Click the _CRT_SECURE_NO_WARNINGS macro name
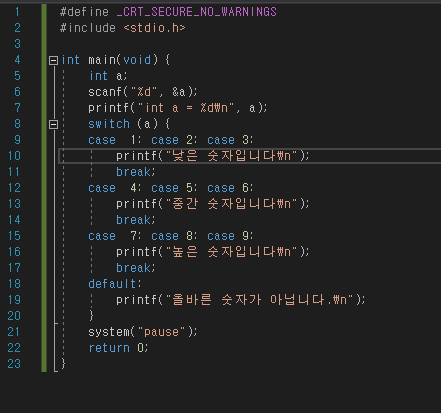 click(x=197, y=12)
